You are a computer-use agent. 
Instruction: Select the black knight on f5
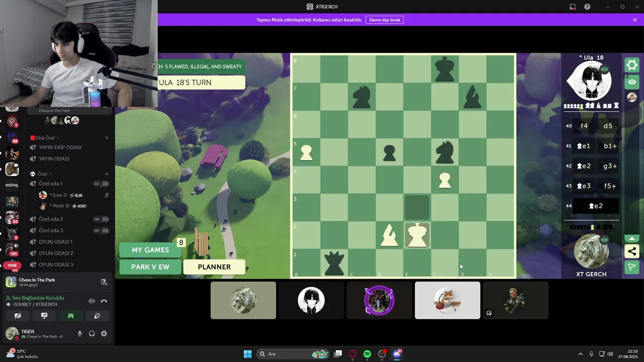coord(444,152)
